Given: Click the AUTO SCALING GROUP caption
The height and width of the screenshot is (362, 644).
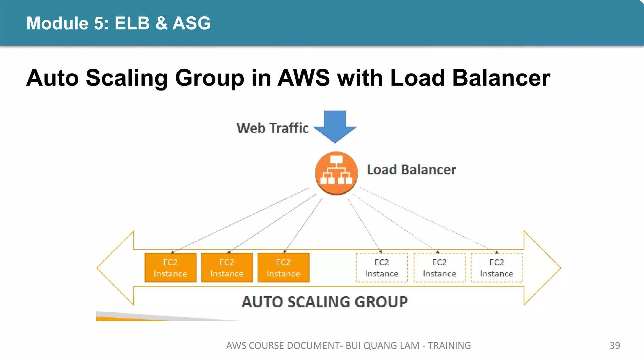Looking at the screenshot, I should 325,302.
